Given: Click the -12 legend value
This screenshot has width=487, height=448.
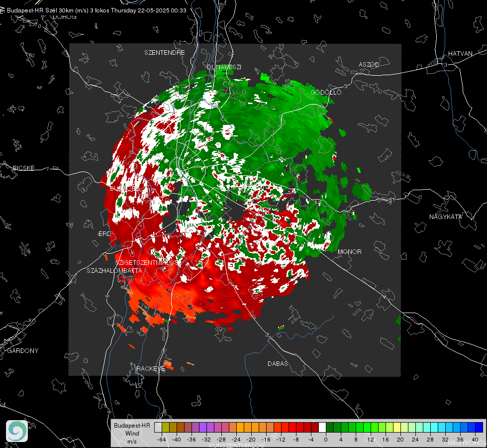Looking at the screenshot, I should coord(281,440).
